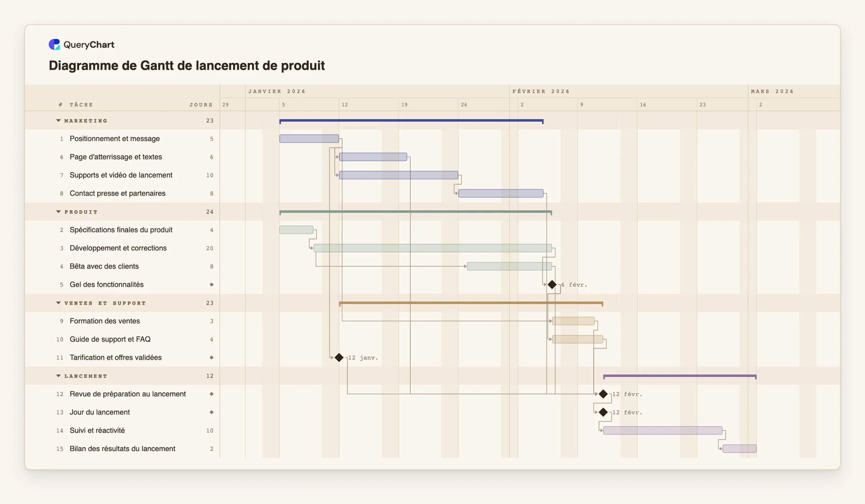This screenshot has height=504, width=865.
Task: Click the FÉVRIER 2026 month header
Action: click(541, 91)
